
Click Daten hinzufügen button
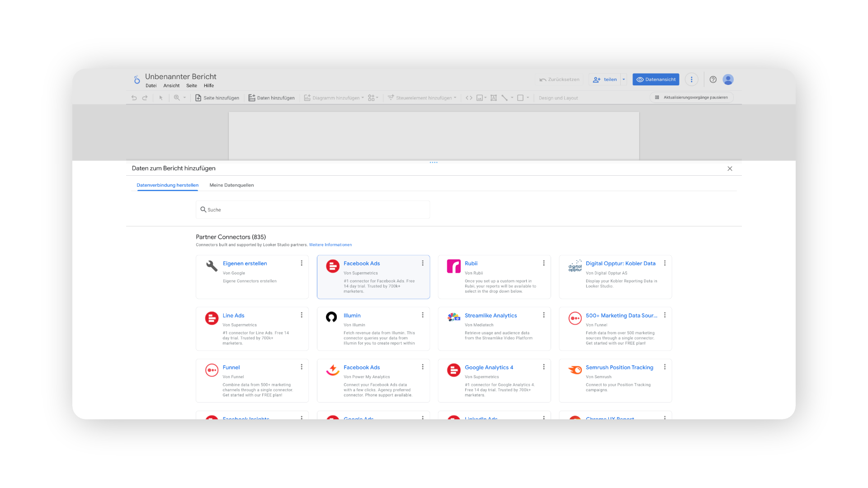(x=271, y=98)
